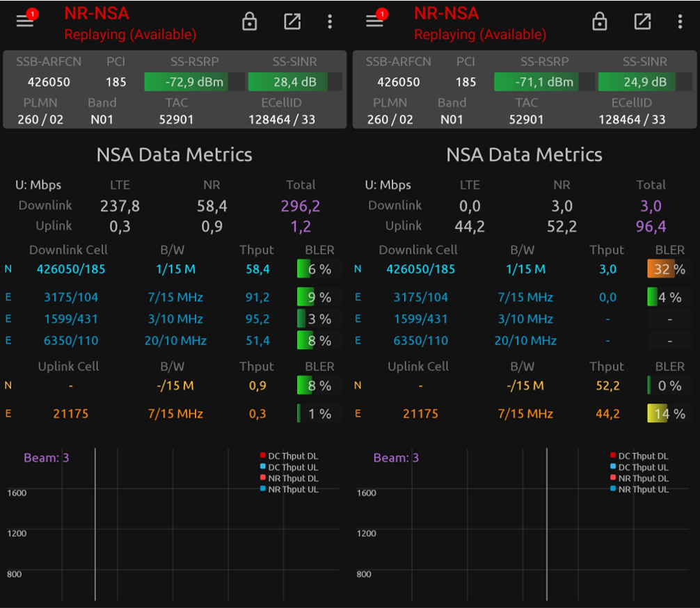
Task: Select LTE cell 6350/110 in left panel
Action: point(71,341)
